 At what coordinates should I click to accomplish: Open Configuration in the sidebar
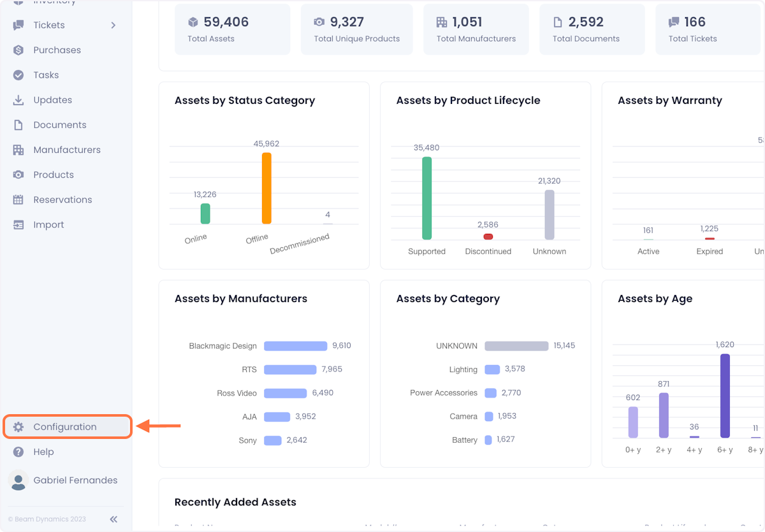coord(68,427)
